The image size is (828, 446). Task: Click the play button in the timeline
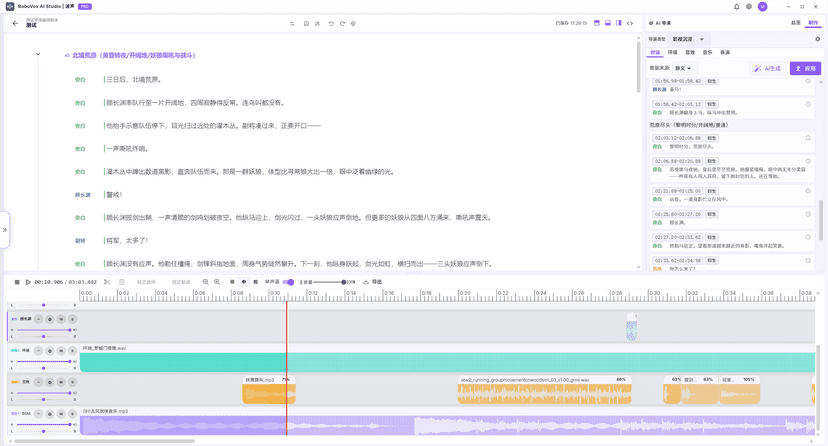click(28, 282)
